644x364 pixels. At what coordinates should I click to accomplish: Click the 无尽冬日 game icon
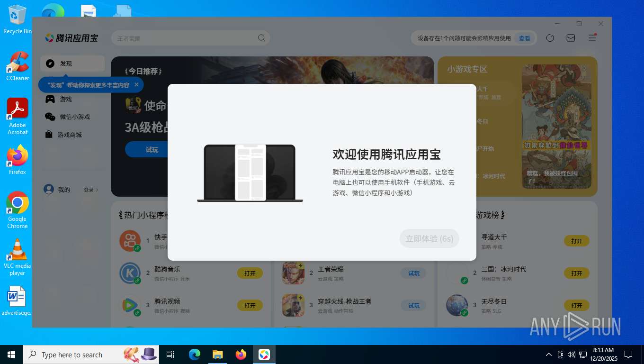[x=457, y=305]
